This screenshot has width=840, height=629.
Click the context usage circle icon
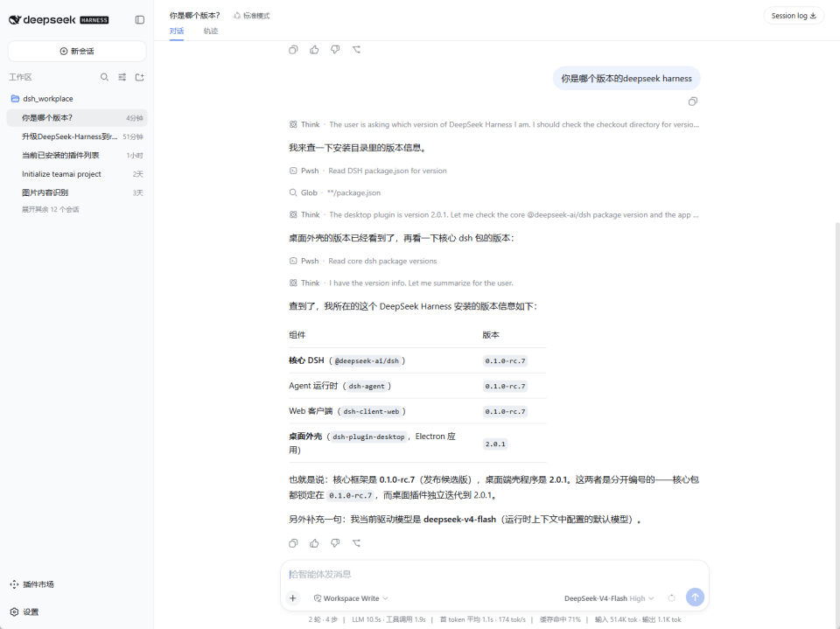(671, 598)
